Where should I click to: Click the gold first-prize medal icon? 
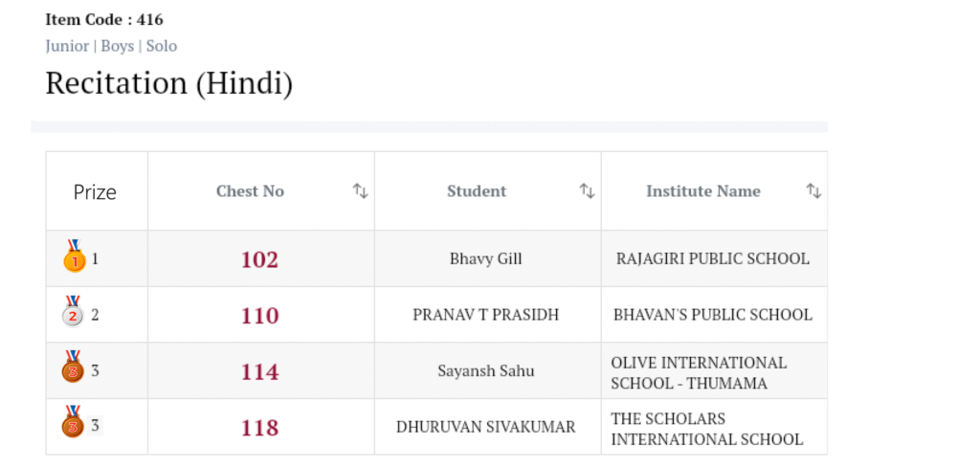(x=74, y=256)
